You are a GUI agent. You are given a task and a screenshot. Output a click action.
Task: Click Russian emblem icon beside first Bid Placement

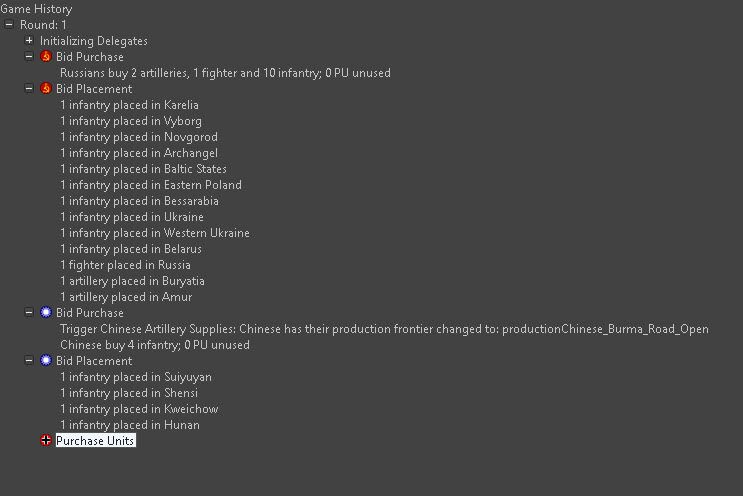click(x=46, y=89)
